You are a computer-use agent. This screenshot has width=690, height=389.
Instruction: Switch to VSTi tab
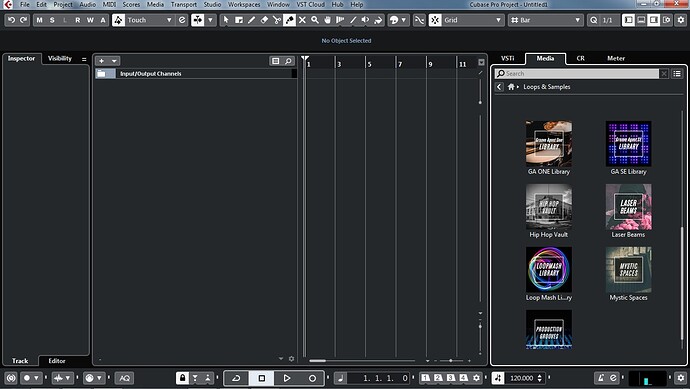tap(507, 58)
